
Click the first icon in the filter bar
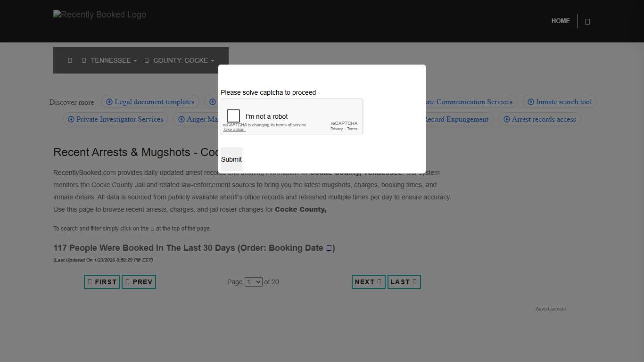click(70, 60)
